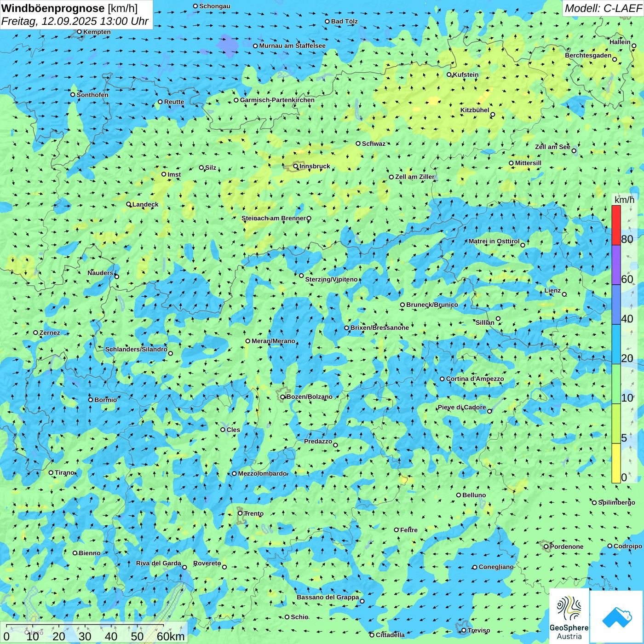Image resolution: width=644 pixels, height=644 pixels.
Task: Click the Feltre location dot
Action: pos(397,530)
